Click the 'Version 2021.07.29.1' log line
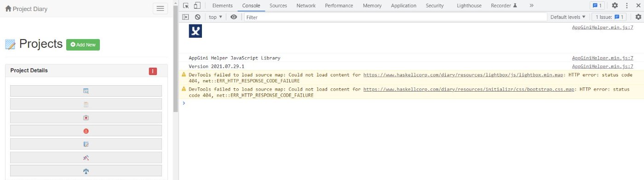 click(x=216, y=66)
